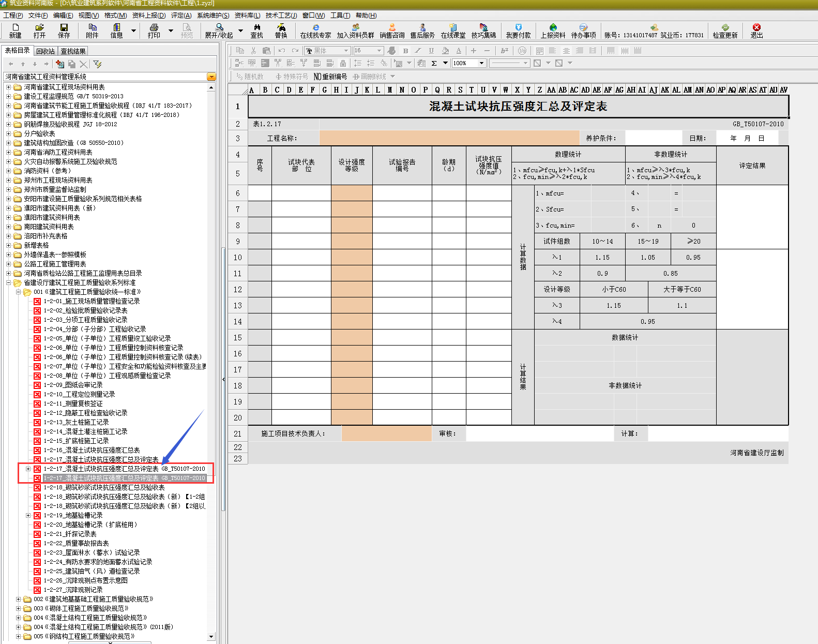Expand 002《建筑地基基础工程施工质量验收规范》 folder

pyautogui.click(x=18, y=599)
